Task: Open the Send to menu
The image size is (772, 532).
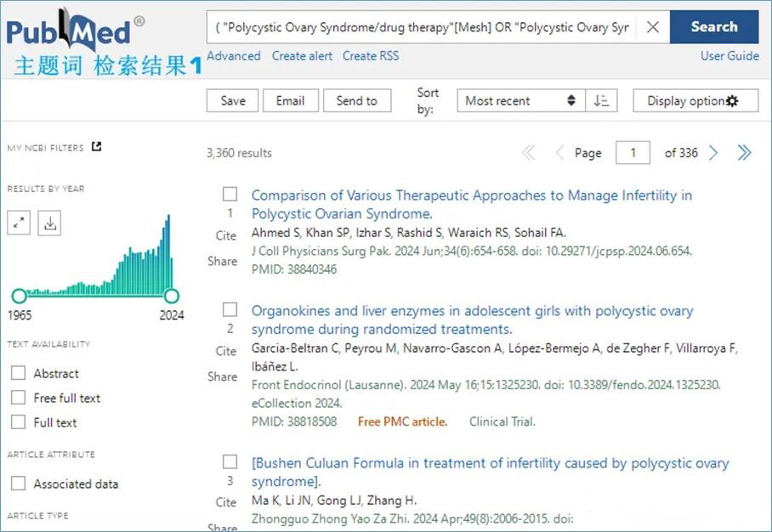Action: pos(357,101)
